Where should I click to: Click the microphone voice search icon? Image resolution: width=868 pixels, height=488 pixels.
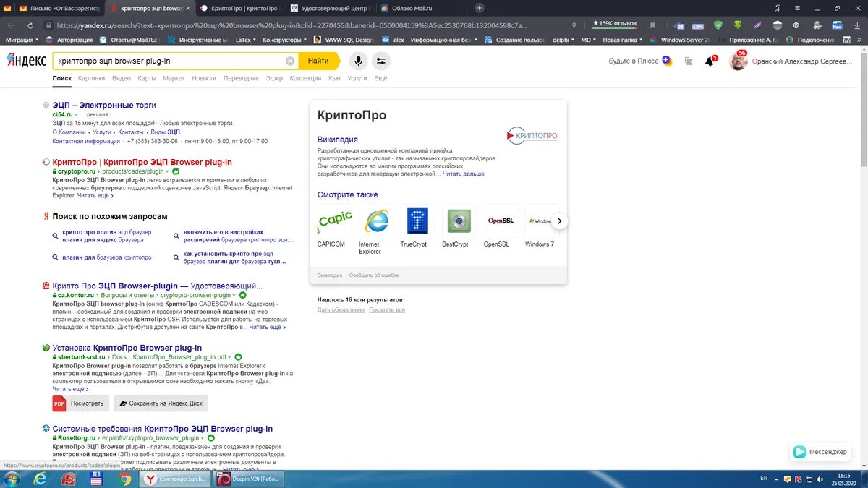click(x=358, y=61)
